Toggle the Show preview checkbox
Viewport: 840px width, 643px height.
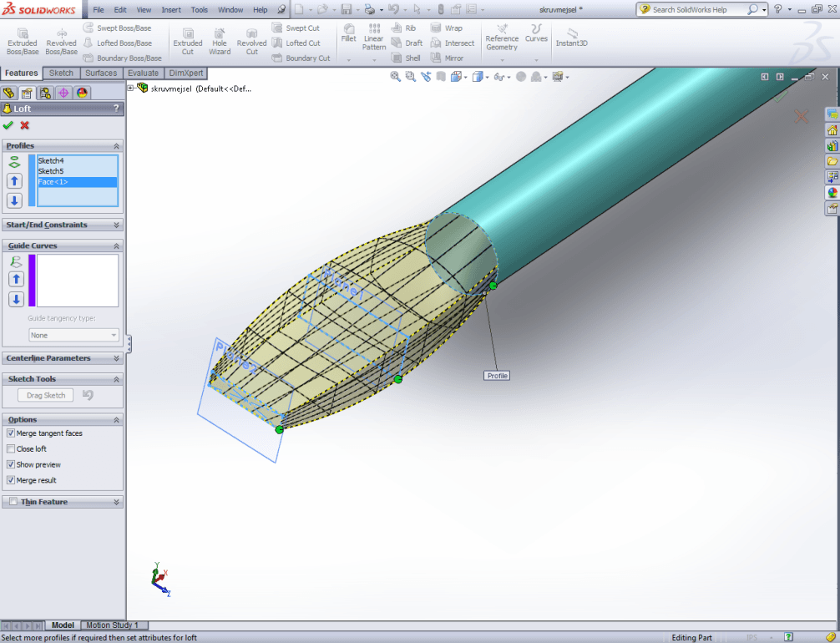[11, 464]
